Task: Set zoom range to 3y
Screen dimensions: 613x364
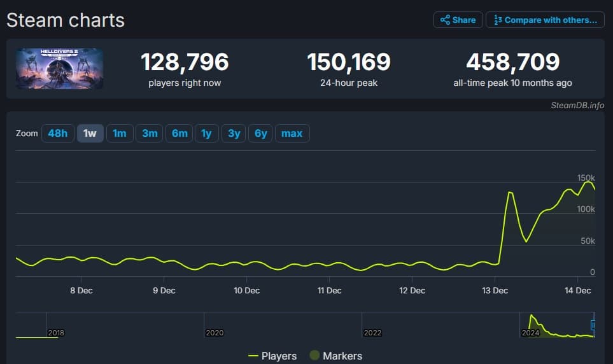Action: [x=234, y=134]
